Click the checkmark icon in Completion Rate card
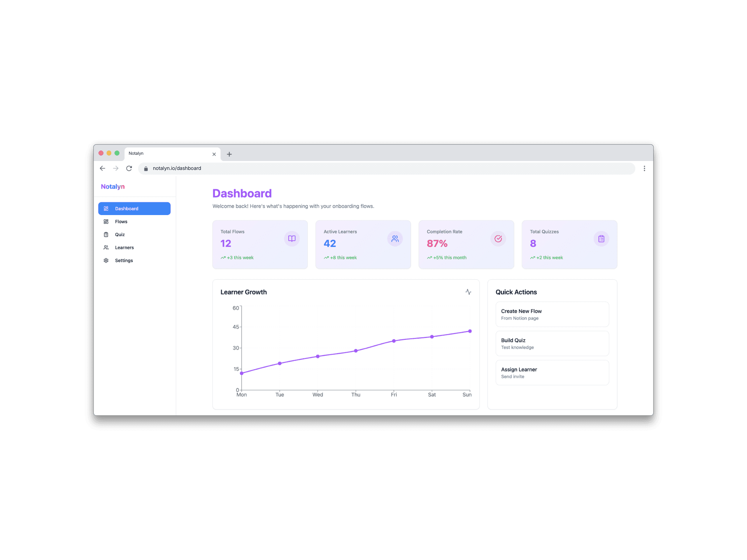This screenshot has height=560, width=747. [498, 238]
